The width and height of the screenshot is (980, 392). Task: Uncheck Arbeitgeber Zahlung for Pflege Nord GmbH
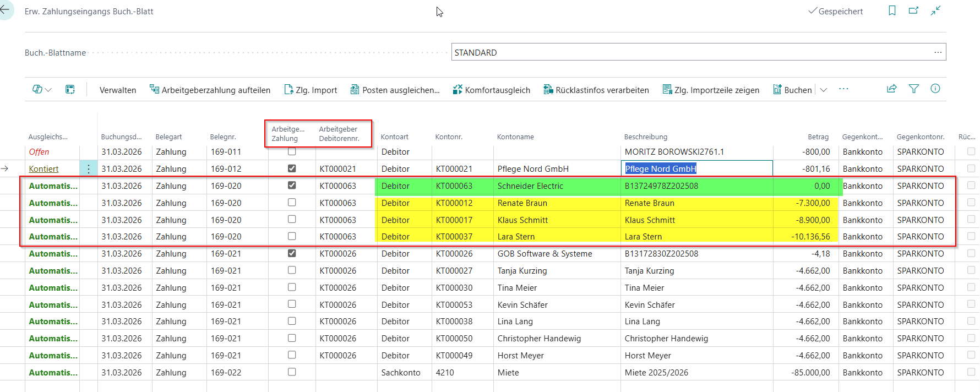click(x=292, y=168)
